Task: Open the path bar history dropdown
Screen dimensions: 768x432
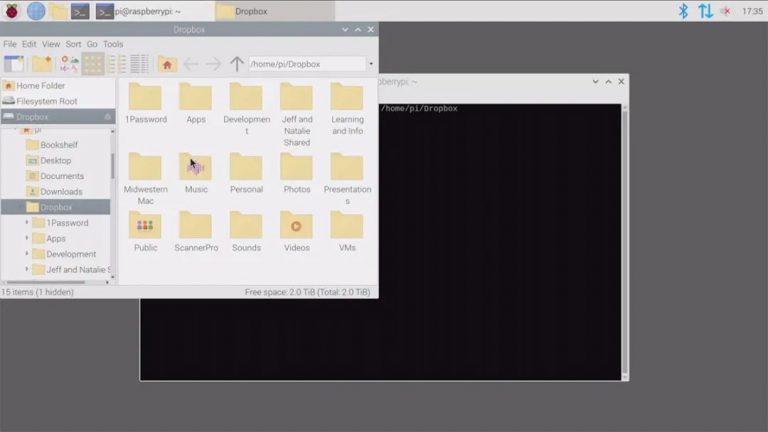Action: (x=370, y=64)
